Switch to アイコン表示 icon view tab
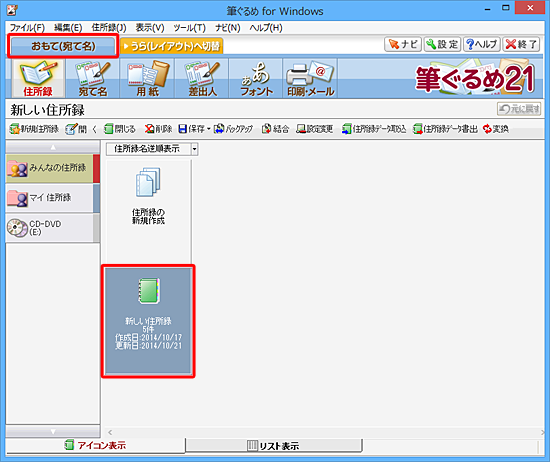 (95, 446)
